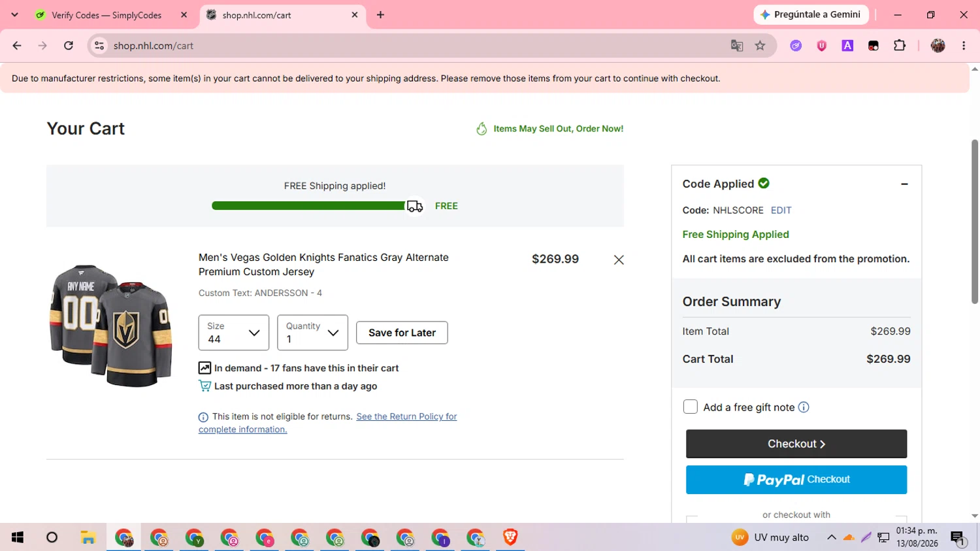The image size is (980, 551).
Task: Proceed with the black Checkout button
Action: (796, 444)
